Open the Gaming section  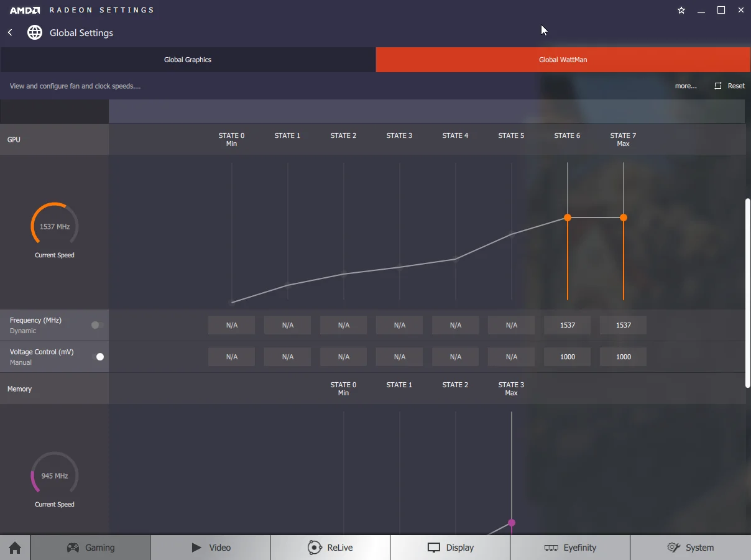point(90,548)
